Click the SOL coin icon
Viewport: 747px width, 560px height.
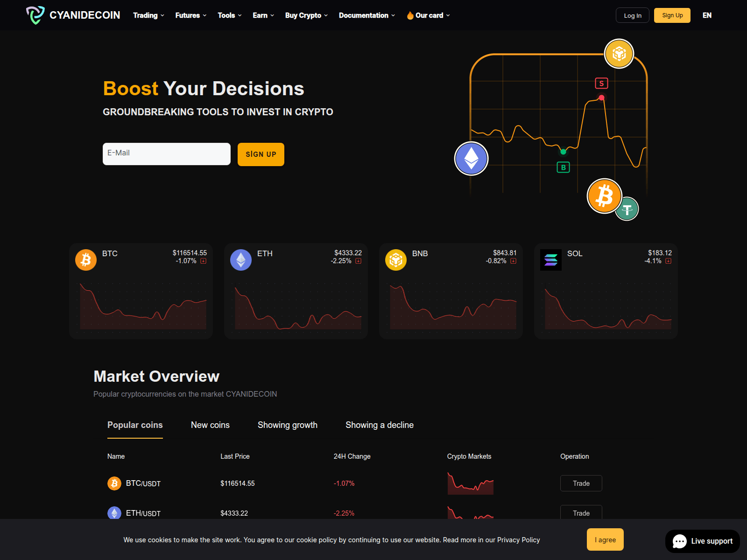(x=551, y=260)
